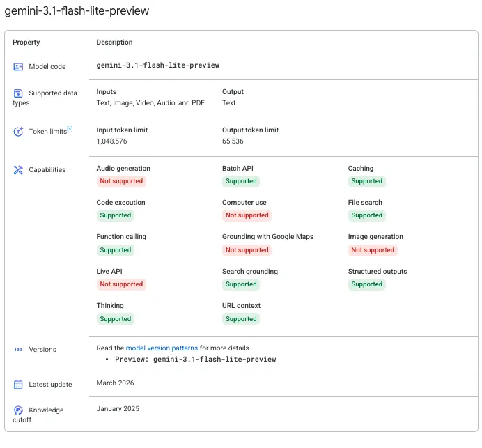Click Not supported badge under Image generation

coord(373,250)
